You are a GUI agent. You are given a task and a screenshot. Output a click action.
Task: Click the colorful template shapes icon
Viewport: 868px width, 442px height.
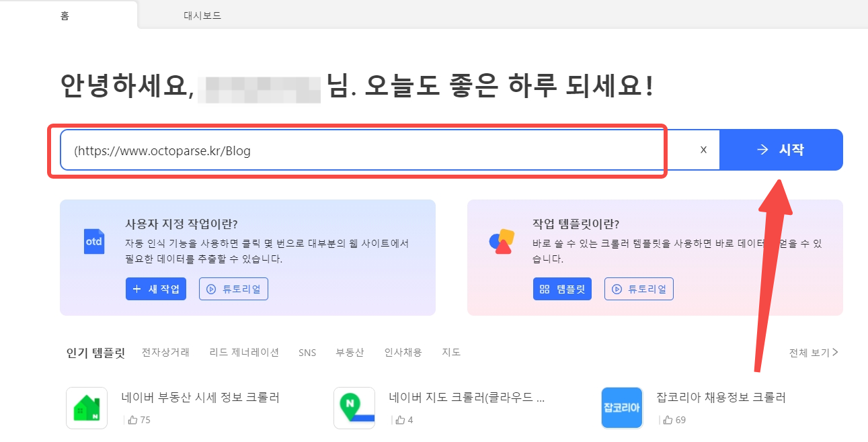pyautogui.click(x=501, y=241)
